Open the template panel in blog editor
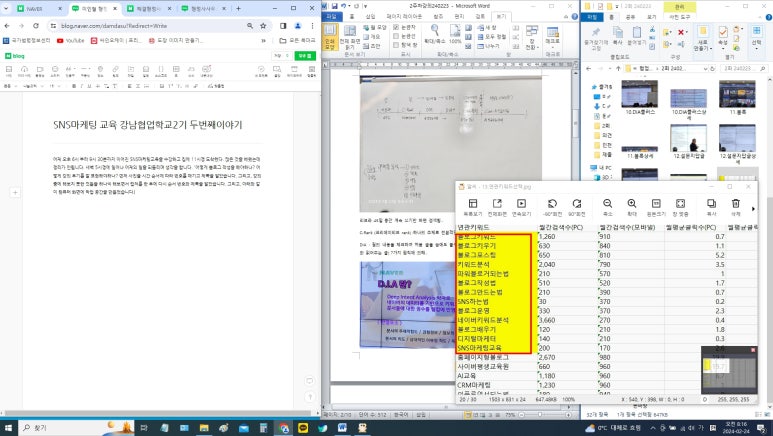Viewport: 773px width, 436px height. 312,71
